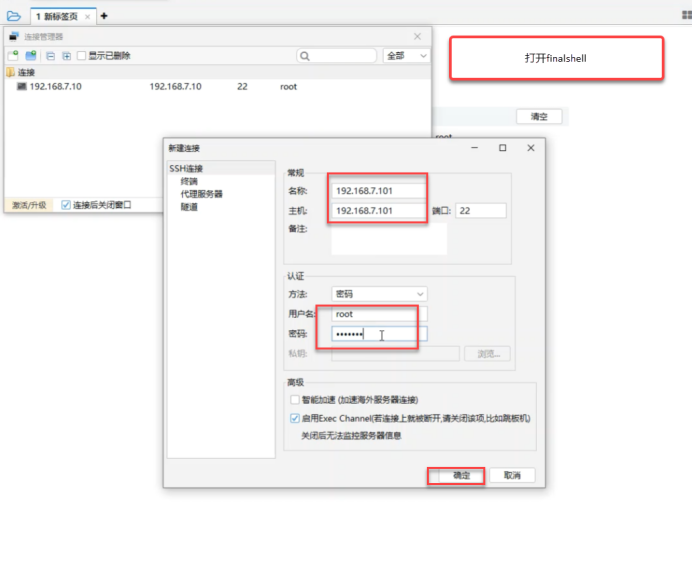This screenshot has width=692, height=588.
Task: Uncheck 启用Exec Channel option
Action: point(294,418)
